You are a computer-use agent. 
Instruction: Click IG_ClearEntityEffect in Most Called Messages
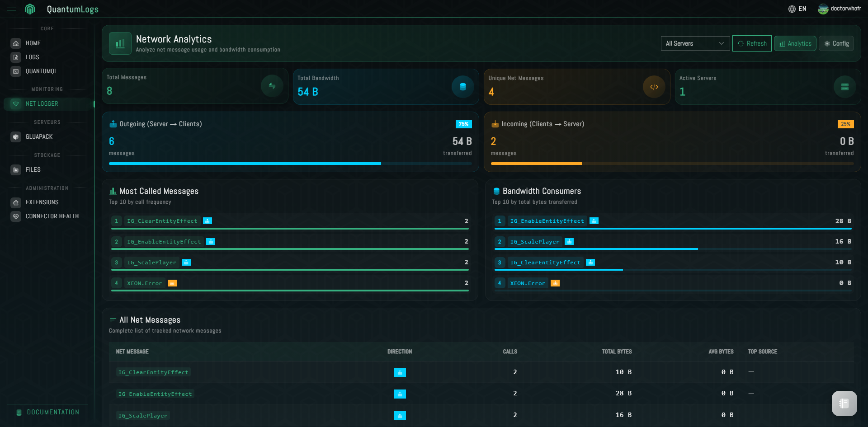162,221
